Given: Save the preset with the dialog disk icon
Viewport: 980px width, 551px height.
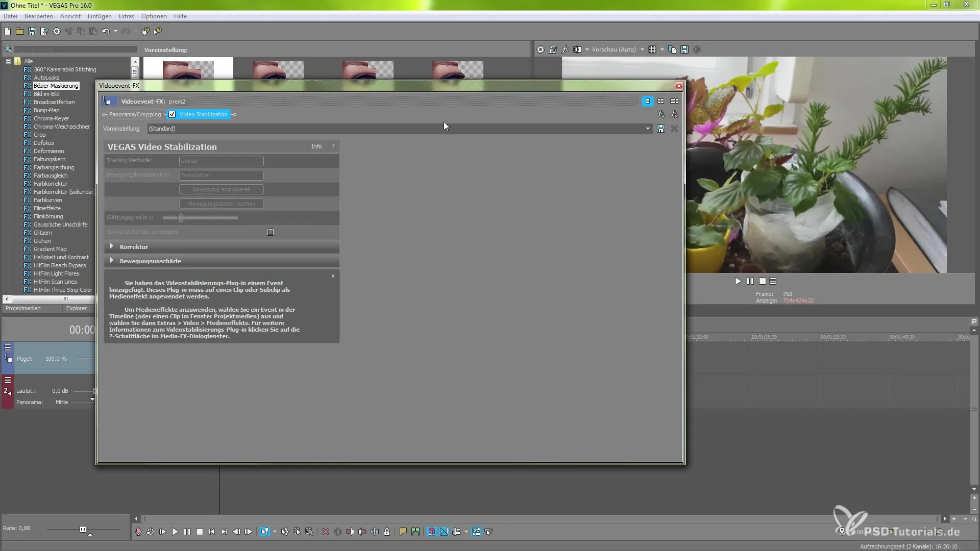Looking at the screenshot, I should pyautogui.click(x=661, y=129).
